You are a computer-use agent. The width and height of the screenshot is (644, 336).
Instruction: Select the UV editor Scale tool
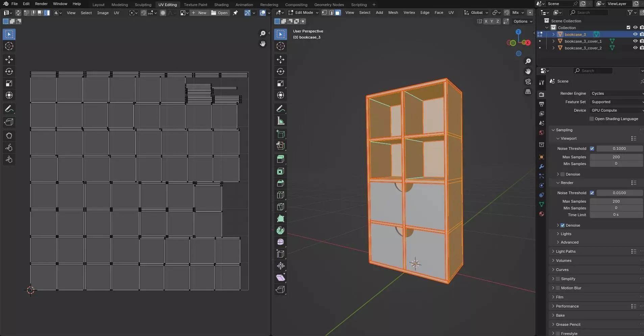point(9,83)
